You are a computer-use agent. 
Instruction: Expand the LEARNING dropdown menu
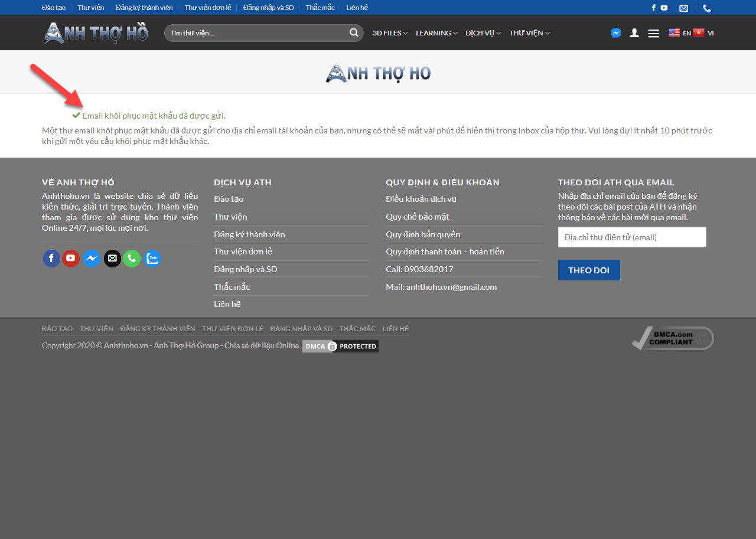tap(436, 33)
